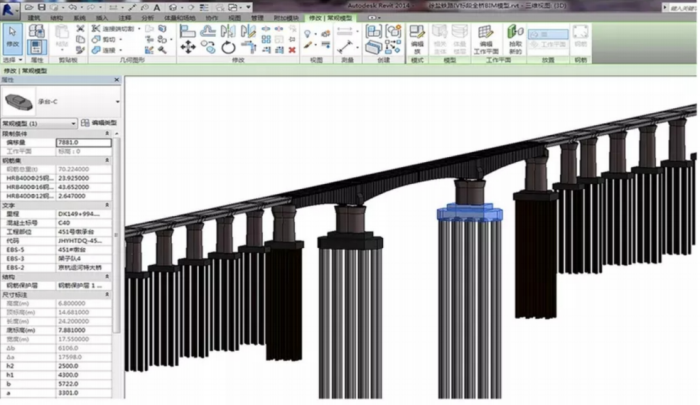Click the Rotate tool icon
This screenshot has width=700, height=405.
(x=228, y=47)
